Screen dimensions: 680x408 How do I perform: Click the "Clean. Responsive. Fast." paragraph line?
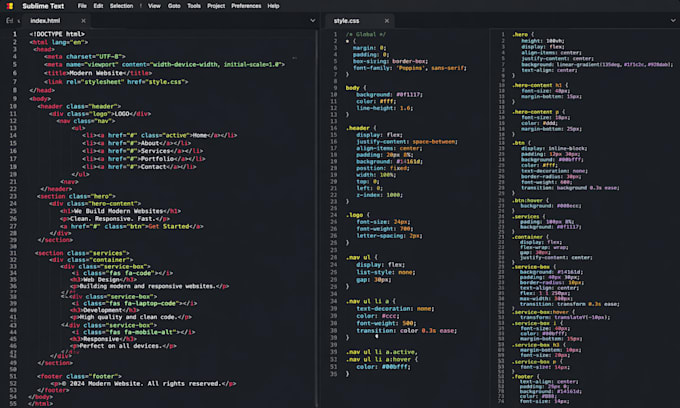[115, 219]
